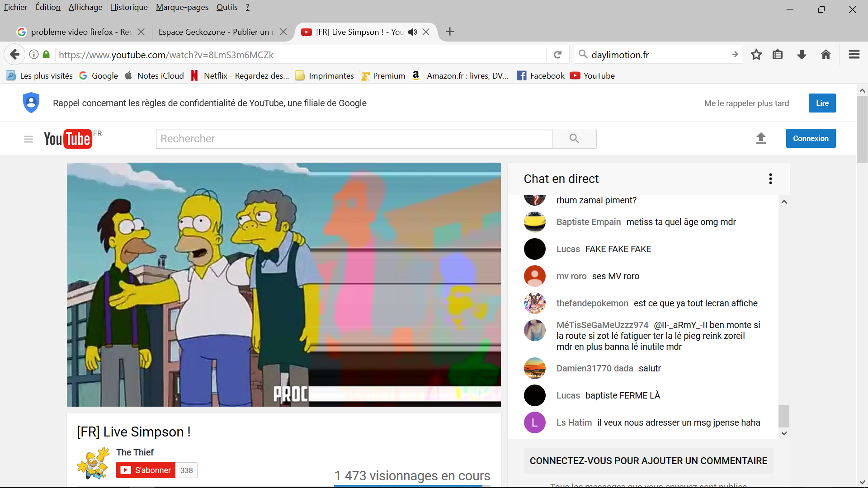Open the ? help menu

248,7
